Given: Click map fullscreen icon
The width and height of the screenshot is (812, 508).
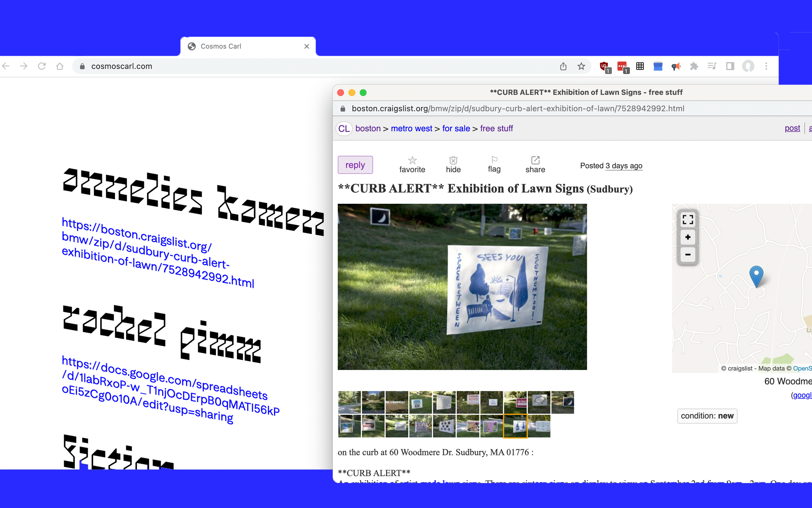Looking at the screenshot, I should coord(688,220).
